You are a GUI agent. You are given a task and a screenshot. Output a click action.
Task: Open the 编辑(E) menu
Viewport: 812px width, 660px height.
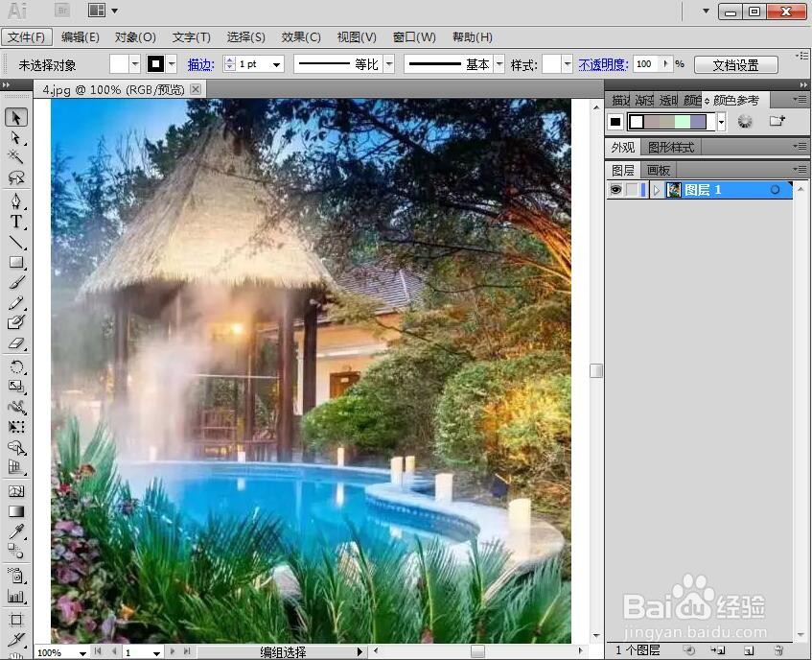coord(81,37)
